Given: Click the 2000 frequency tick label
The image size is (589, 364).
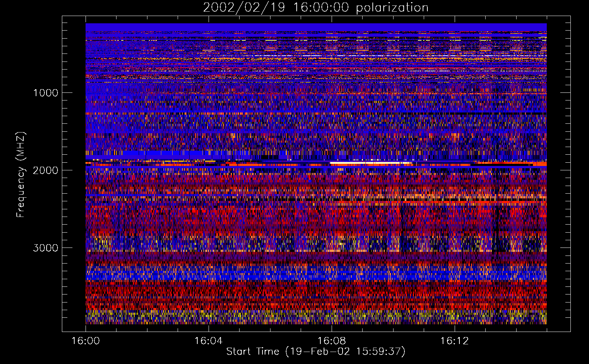Looking at the screenshot, I should click(46, 170).
